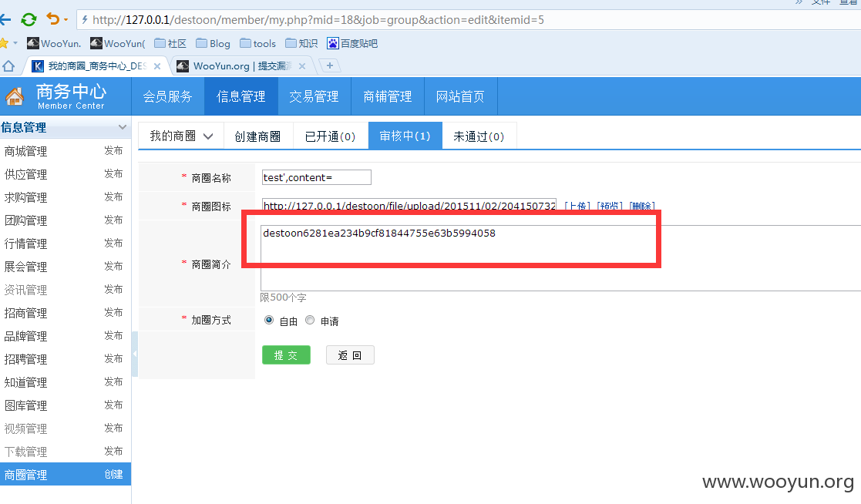Open the 社区 bookmark folder
Screen dimensions: 861x504
pos(170,43)
